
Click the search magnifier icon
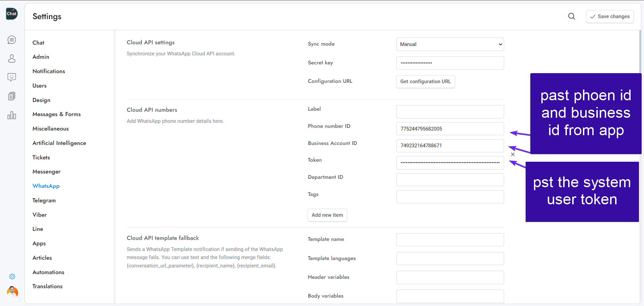572,16
